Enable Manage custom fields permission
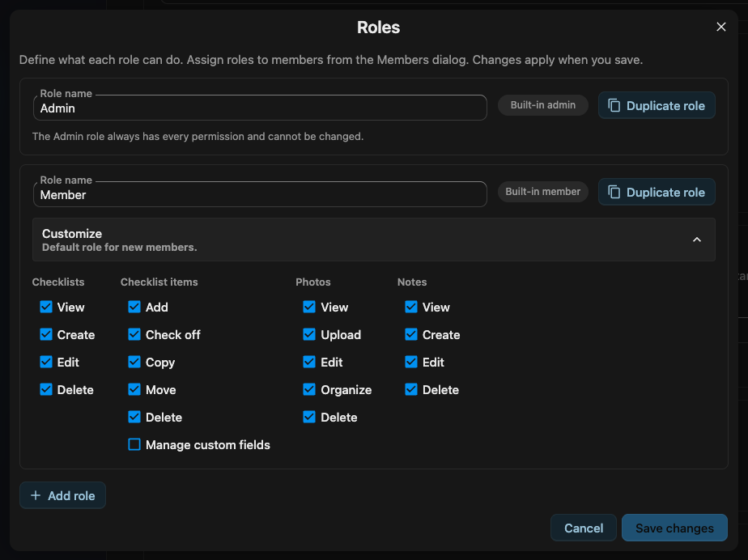 134,444
